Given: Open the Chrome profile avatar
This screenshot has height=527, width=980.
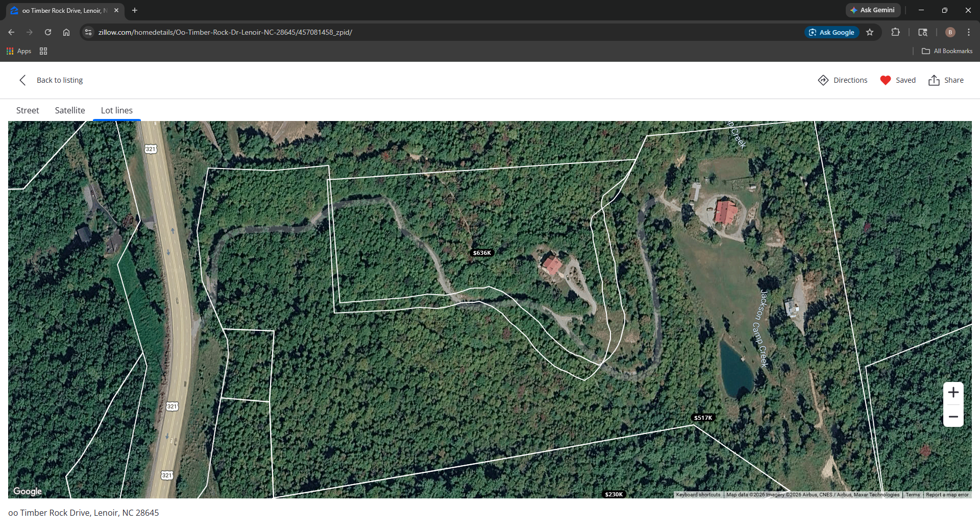Looking at the screenshot, I should pos(950,32).
